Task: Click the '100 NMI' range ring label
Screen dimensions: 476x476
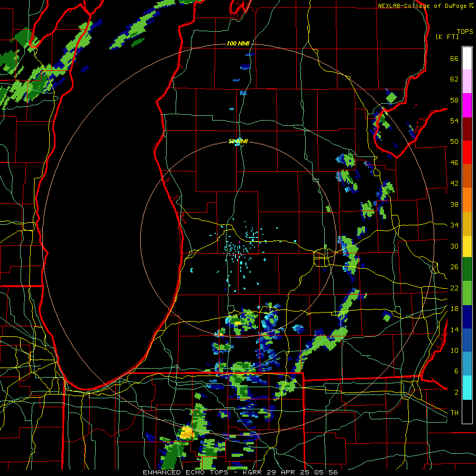Action: click(238, 44)
